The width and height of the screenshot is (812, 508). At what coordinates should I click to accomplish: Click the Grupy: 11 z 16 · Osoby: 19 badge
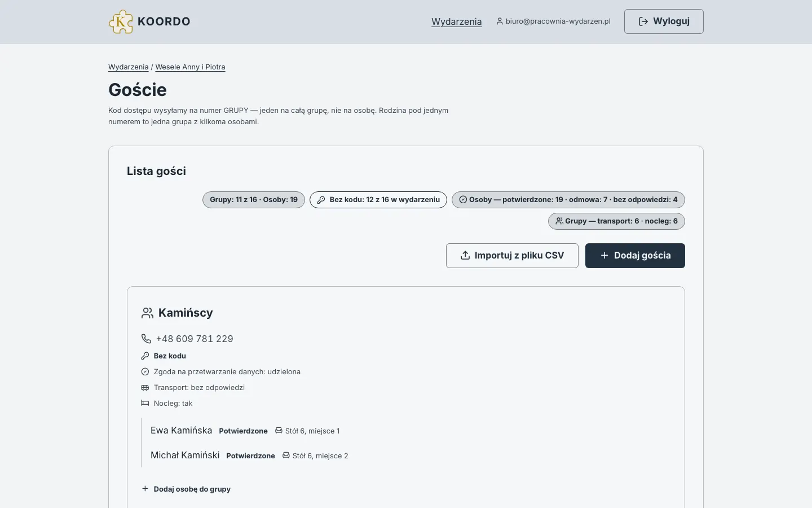[254, 200]
